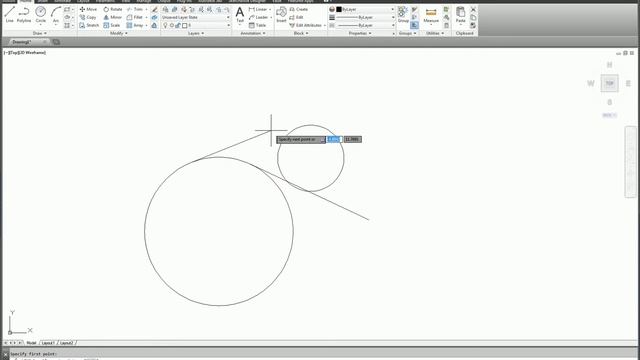The height and width of the screenshot is (360, 640).
Task: Open the Measure tool
Action: point(431,16)
